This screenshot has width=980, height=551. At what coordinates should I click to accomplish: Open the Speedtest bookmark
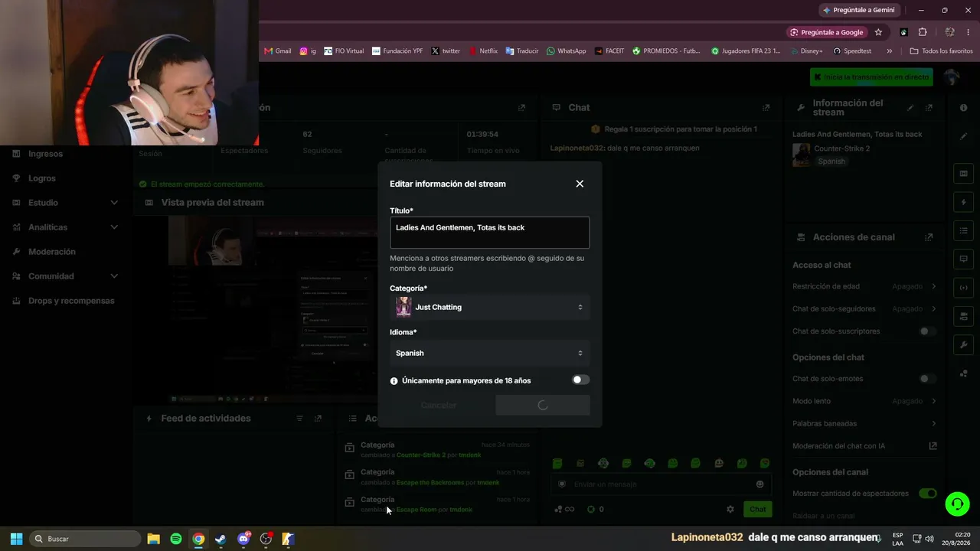(x=851, y=51)
